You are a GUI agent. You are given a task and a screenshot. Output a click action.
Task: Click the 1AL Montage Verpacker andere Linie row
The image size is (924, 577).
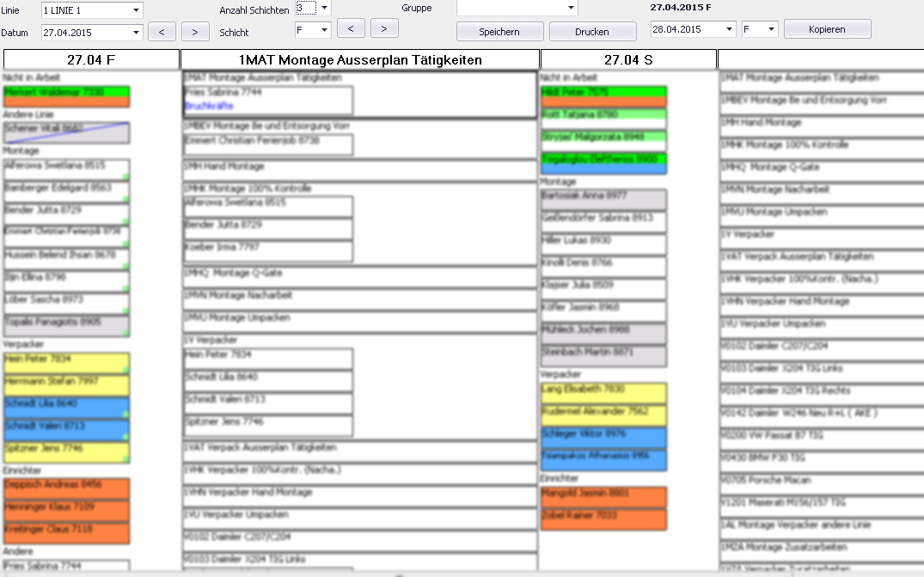click(822, 530)
